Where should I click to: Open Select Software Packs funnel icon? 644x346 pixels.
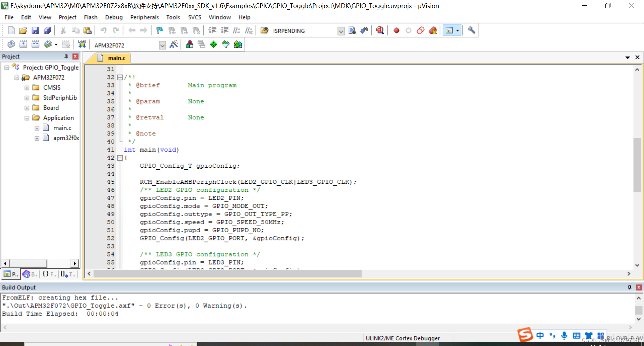click(x=226, y=45)
